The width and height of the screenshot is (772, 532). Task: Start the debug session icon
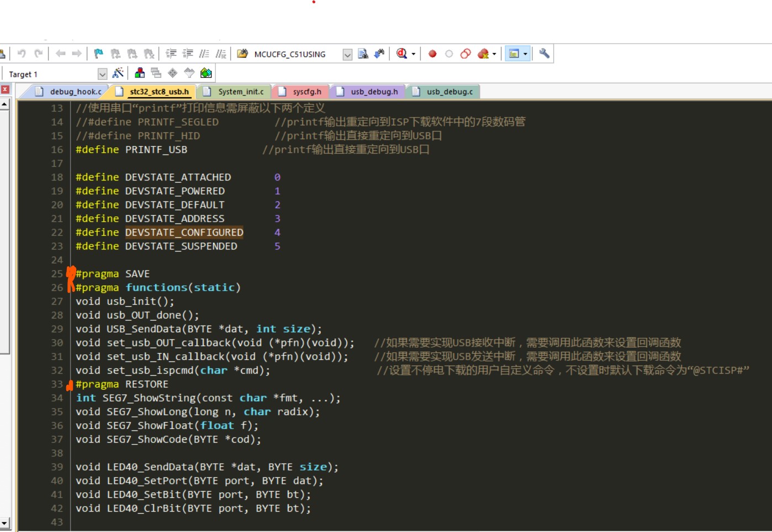401,54
